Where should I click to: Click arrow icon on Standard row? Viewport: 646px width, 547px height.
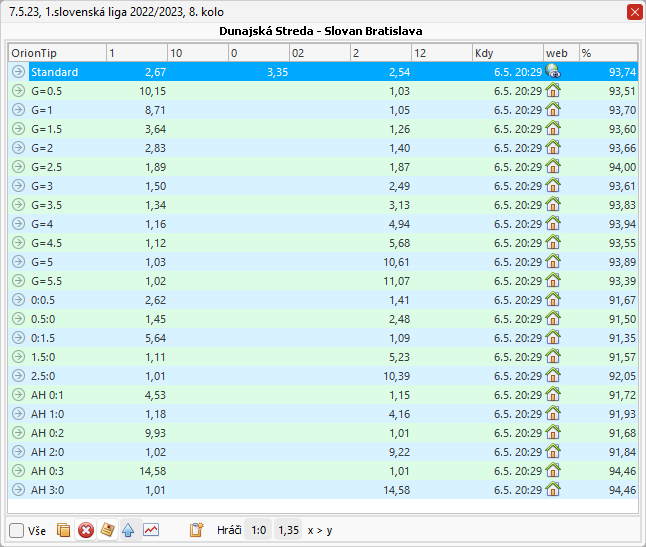point(18,72)
